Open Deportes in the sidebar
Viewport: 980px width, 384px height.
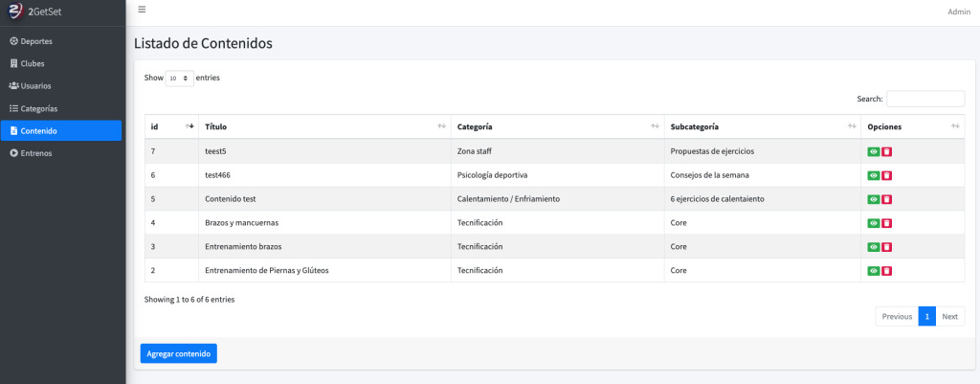click(36, 41)
